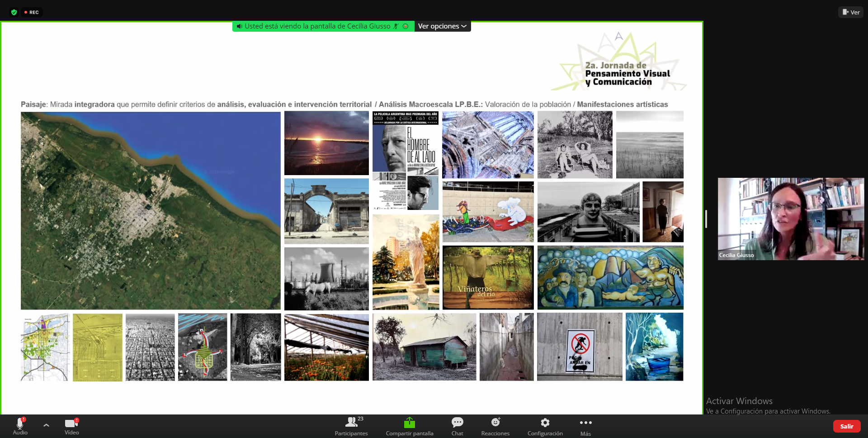
Task: Unmute the microphone Audio button
Action: click(20, 426)
